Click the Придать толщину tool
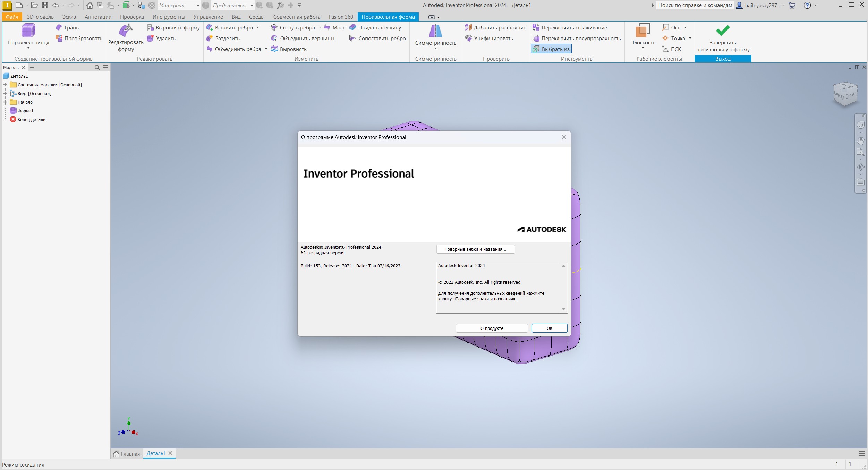The width and height of the screenshot is (868, 470). (375, 27)
